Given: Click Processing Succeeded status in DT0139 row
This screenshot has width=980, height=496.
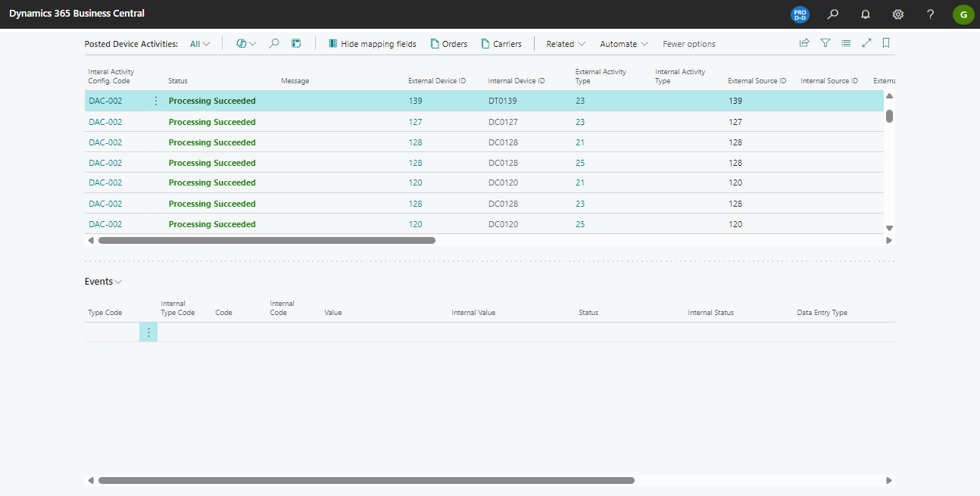Looking at the screenshot, I should [x=212, y=101].
